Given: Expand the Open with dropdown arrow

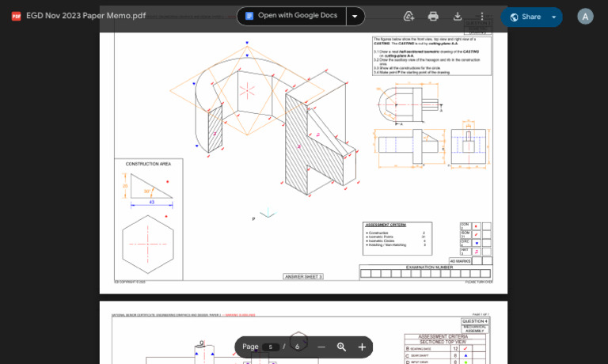Looking at the screenshot, I should tap(355, 17).
